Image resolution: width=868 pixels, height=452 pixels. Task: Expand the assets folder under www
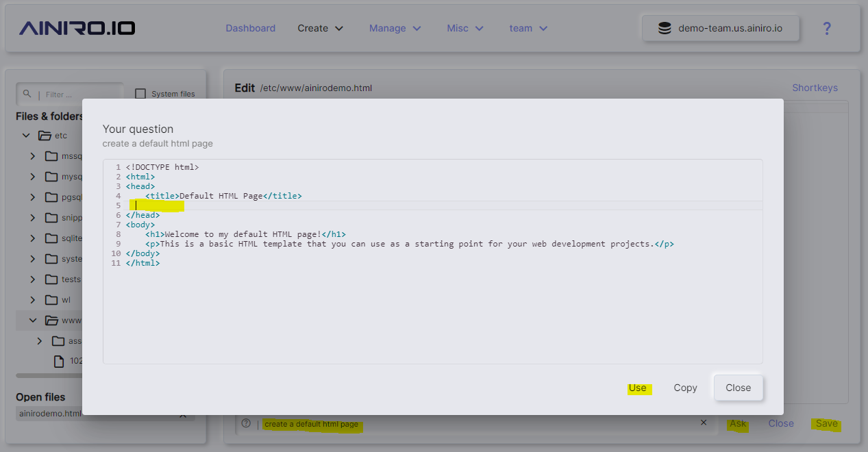[39, 341]
